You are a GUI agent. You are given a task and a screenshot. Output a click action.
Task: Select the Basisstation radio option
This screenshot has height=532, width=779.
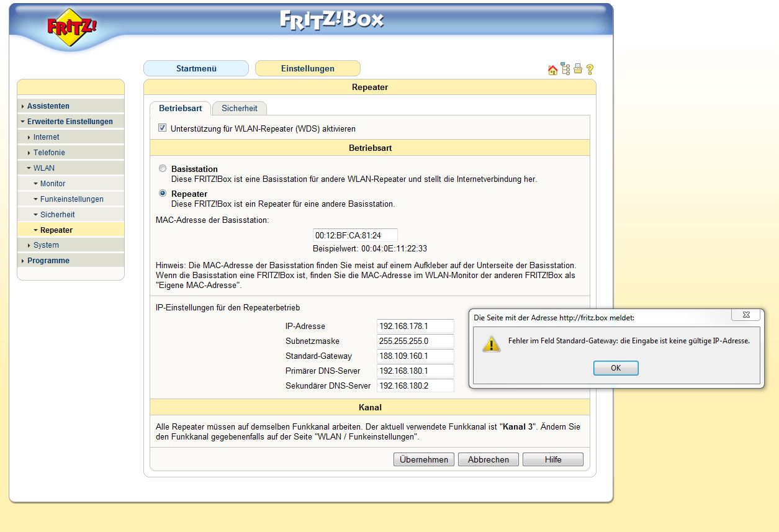point(163,168)
